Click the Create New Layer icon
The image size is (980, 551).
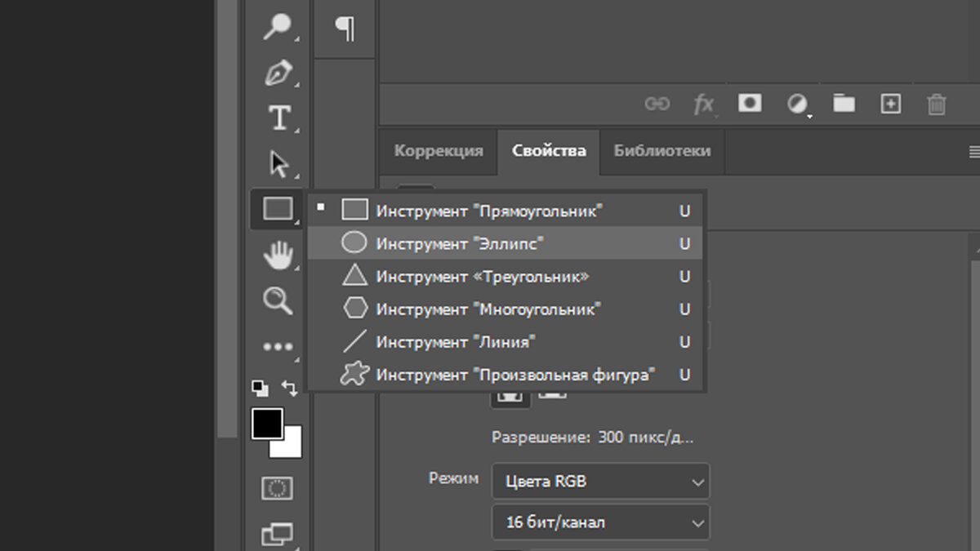tap(889, 104)
